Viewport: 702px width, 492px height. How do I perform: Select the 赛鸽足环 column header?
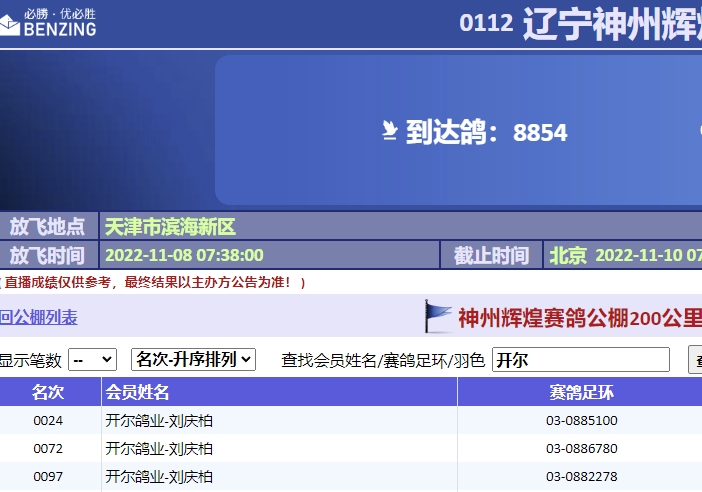[x=581, y=392]
